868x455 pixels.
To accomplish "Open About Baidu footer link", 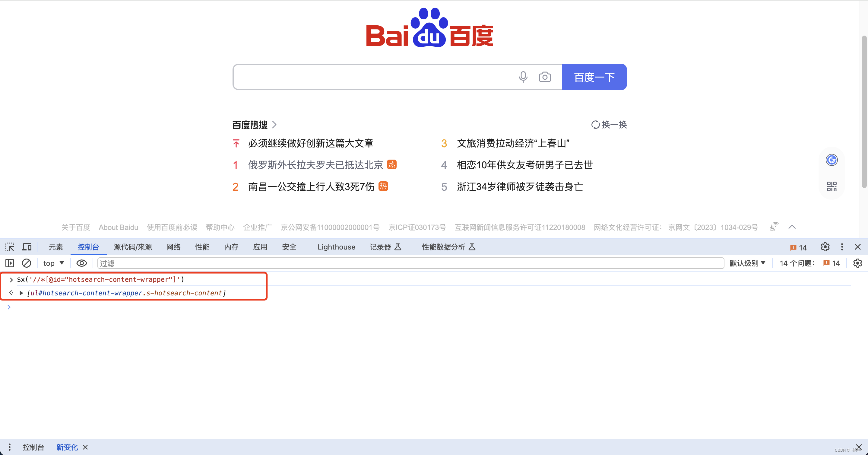I will (118, 227).
